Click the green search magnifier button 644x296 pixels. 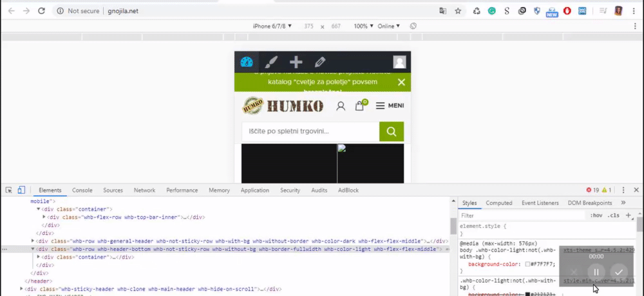click(392, 131)
